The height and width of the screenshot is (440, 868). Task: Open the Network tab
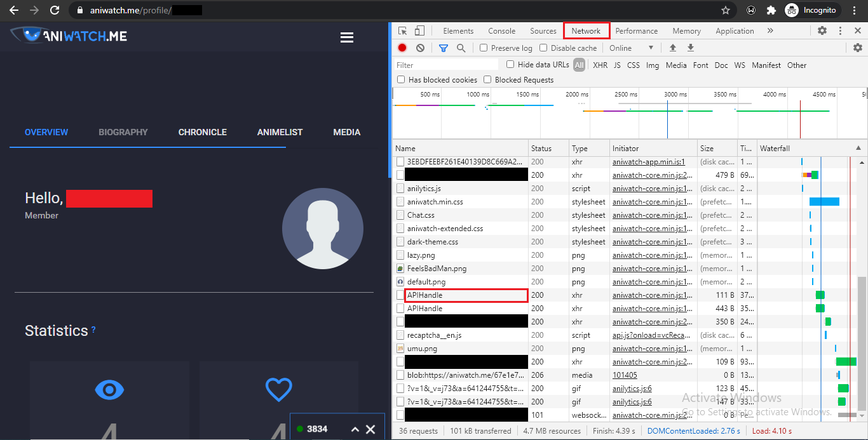pos(586,30)
